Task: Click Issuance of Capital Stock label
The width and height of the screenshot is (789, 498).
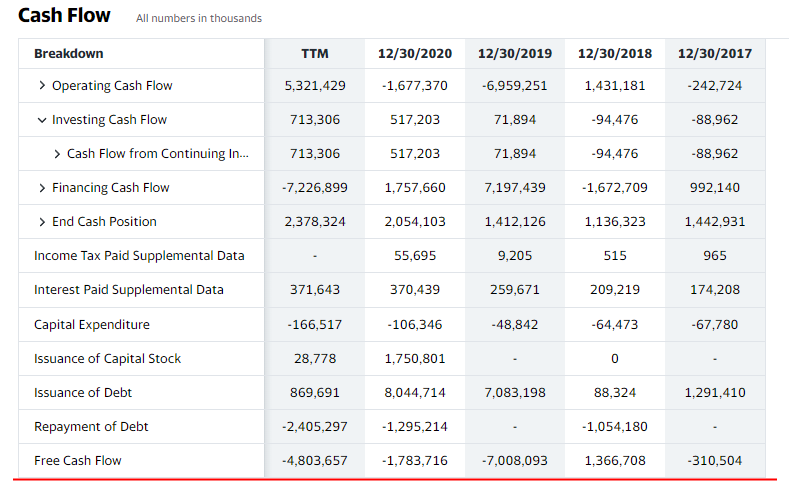Action: pos(107,358)
